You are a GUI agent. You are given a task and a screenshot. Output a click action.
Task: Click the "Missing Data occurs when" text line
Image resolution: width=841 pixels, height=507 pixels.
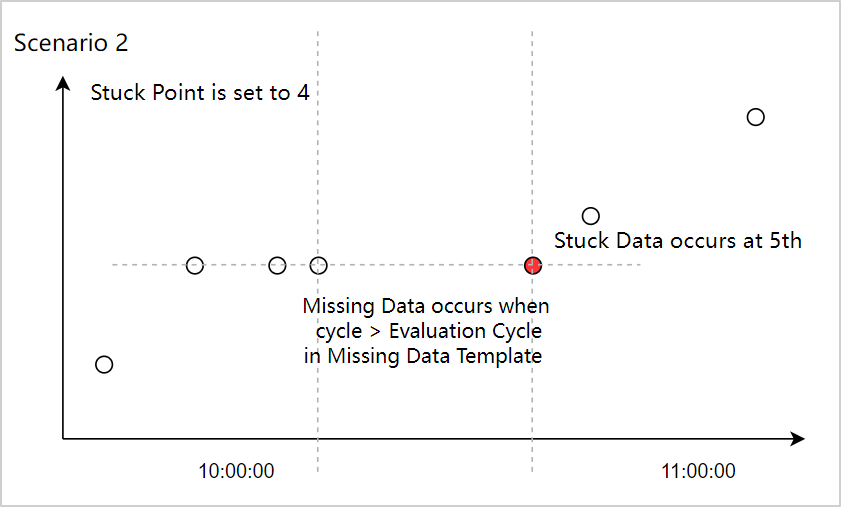tap(425, 306)
